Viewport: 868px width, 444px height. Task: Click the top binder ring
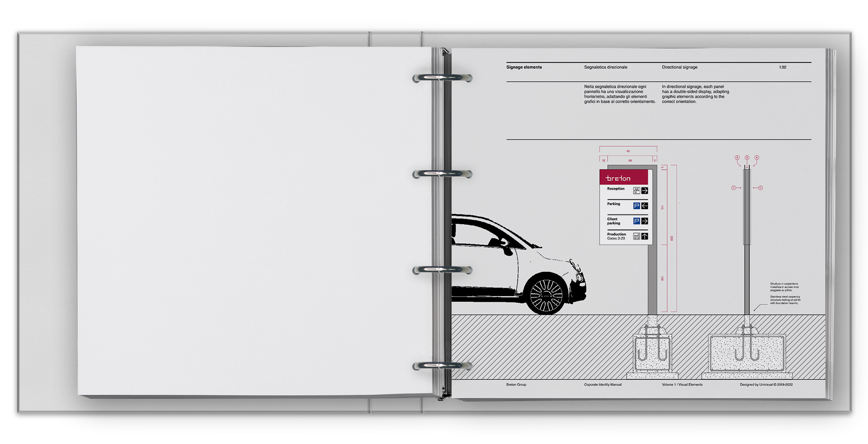[442, 78]
